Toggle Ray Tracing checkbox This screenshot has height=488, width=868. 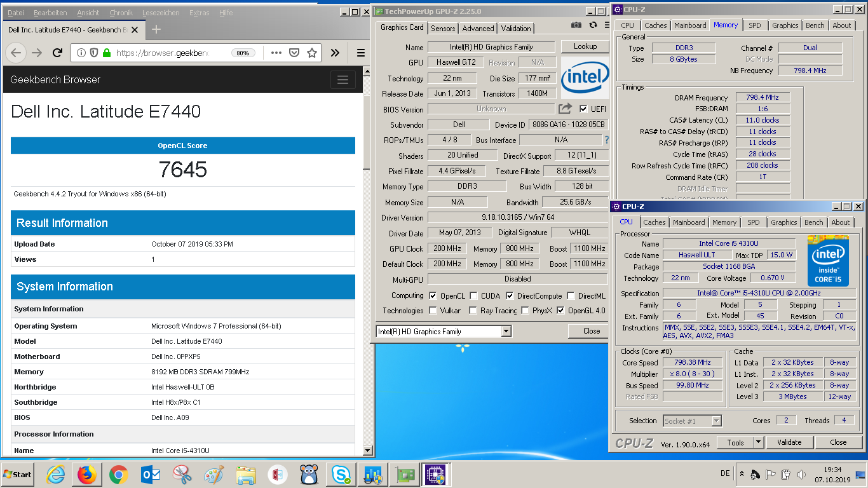coord(473,311)
